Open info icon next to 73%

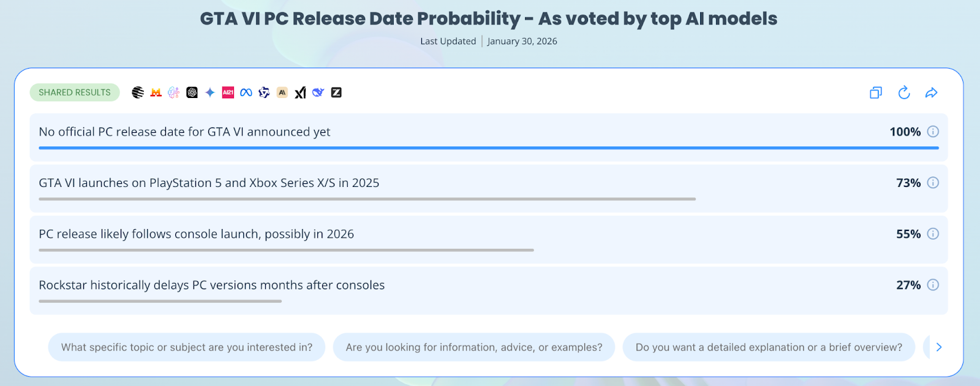tap(933, 183)
